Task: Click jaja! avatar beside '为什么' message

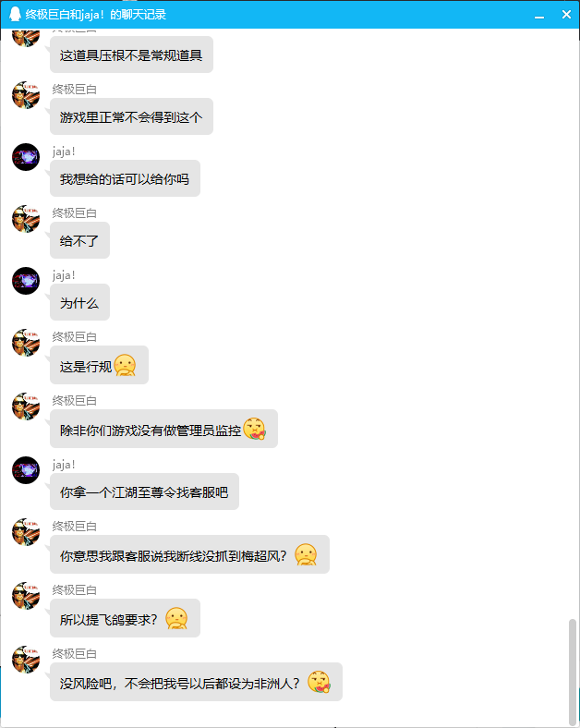Action: click(x=26, y=281)
